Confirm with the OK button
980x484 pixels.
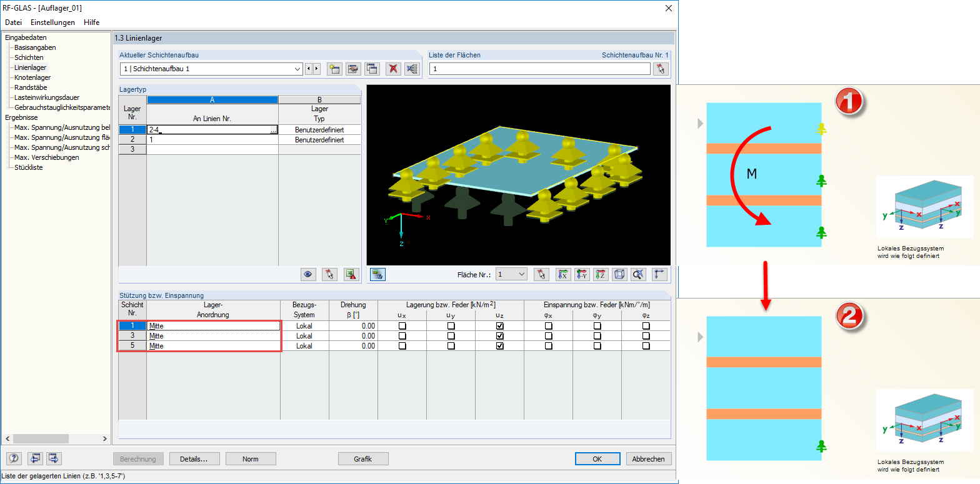(597, 458)
